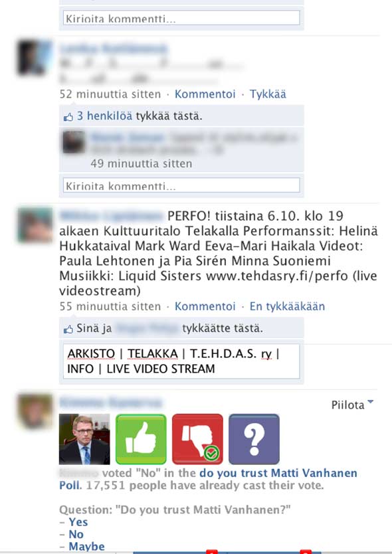392x554 pixels.
Task: Click the red thumbs-down poll icon
Action: click(x=197, y=439)
